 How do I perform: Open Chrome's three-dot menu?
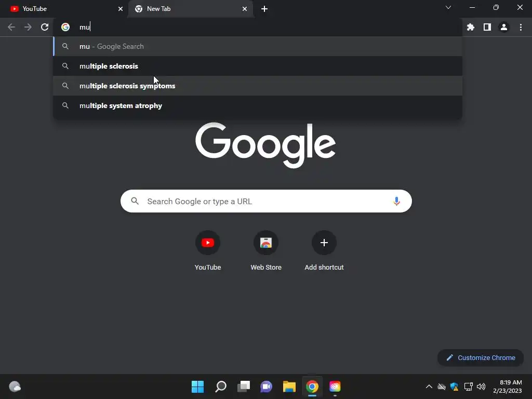521,27
